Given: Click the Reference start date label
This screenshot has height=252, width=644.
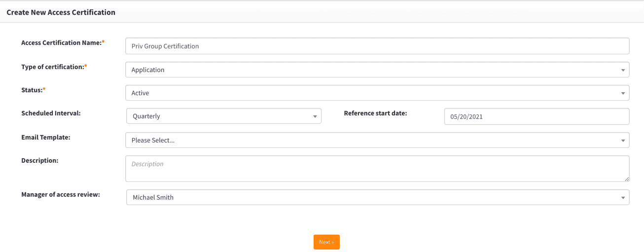Looking at the screenshot, I should click(x=375, y=113).
